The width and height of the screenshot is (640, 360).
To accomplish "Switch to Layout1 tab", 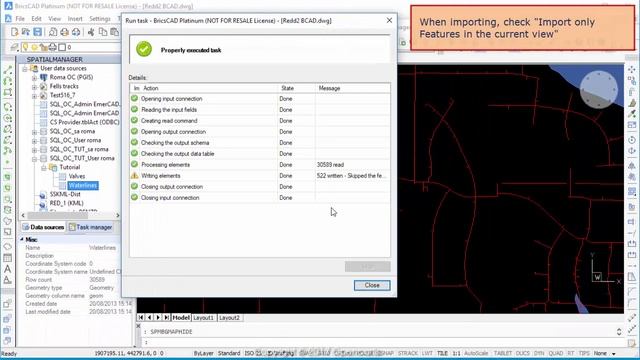I will coord(203,317).
